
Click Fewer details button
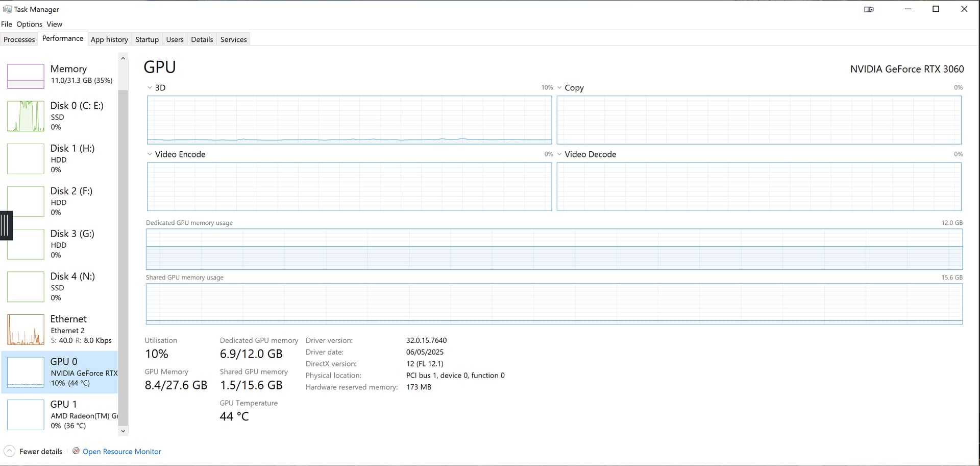tap(41, 452)
